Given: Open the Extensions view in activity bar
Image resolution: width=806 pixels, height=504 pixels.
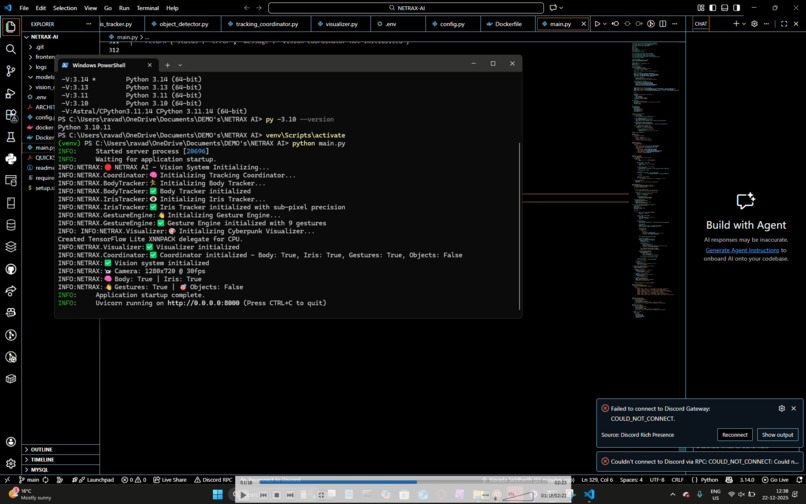Looking at the screenshot, I should tap(10, 115).
